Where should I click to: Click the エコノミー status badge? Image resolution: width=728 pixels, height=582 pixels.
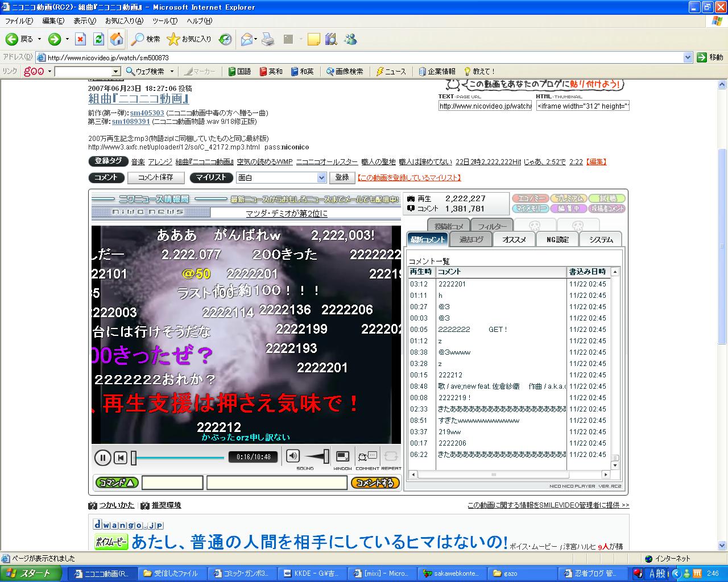click(x=530, y=198)
